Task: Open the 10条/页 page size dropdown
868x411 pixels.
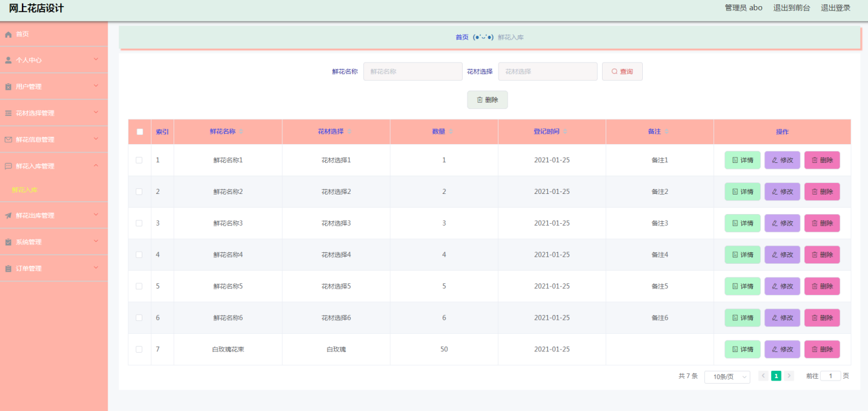Action: point(727,377)
